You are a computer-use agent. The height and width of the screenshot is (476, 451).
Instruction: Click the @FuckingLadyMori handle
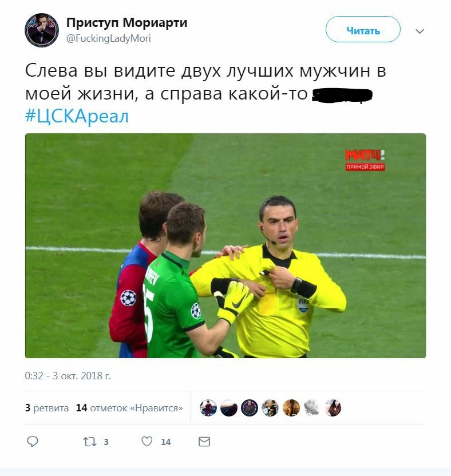tap(108, 38)
